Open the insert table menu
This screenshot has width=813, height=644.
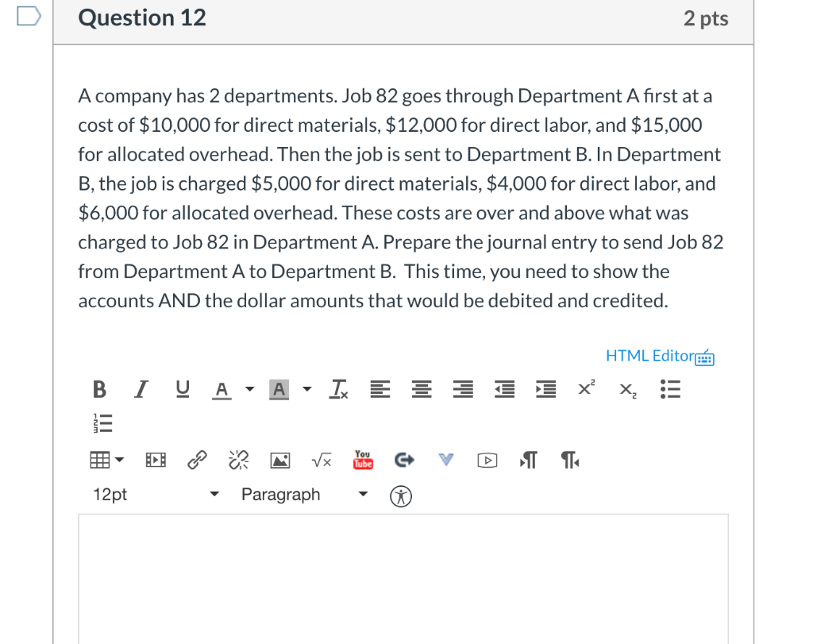107,460
